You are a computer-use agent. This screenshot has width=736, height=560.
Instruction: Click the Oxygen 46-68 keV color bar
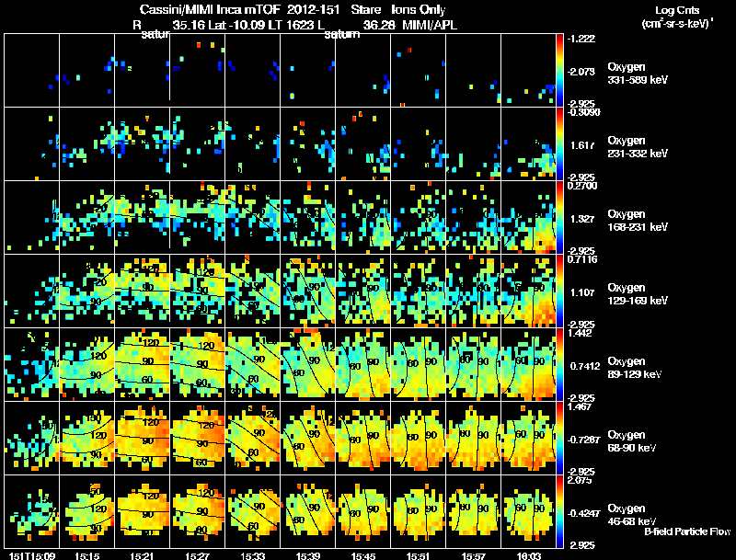tap(559, 511)
